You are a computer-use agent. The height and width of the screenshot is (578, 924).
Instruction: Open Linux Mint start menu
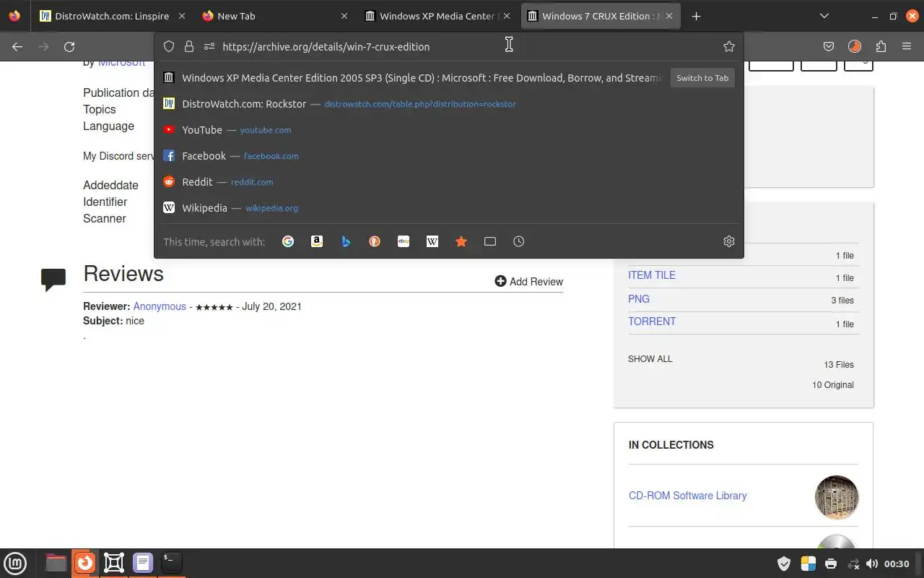tap(15, 563)
